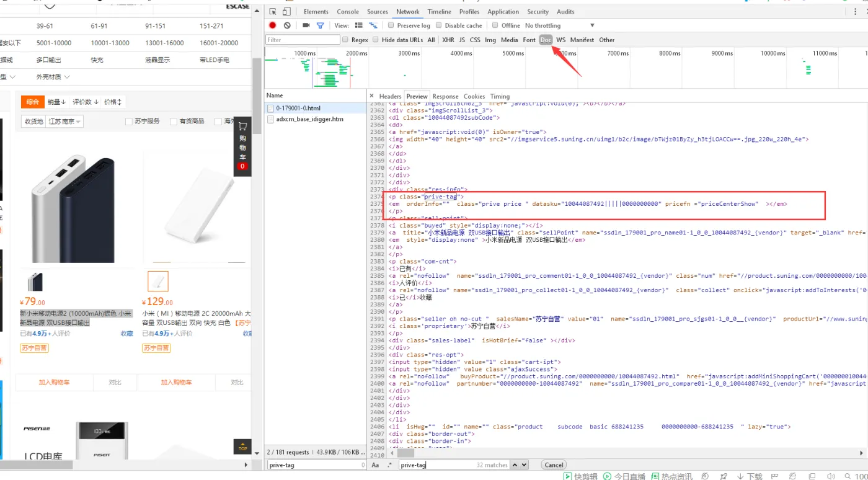The image size is (868, 480).
Task: Click the capture screenshots camera icon
Action: click(306, 25)
